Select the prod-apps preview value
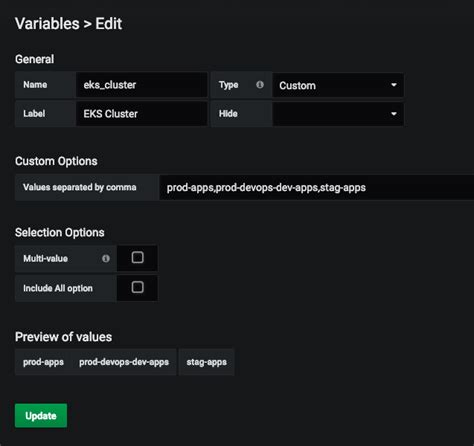The width and height of the screenshot is (474, 446). 43,362
